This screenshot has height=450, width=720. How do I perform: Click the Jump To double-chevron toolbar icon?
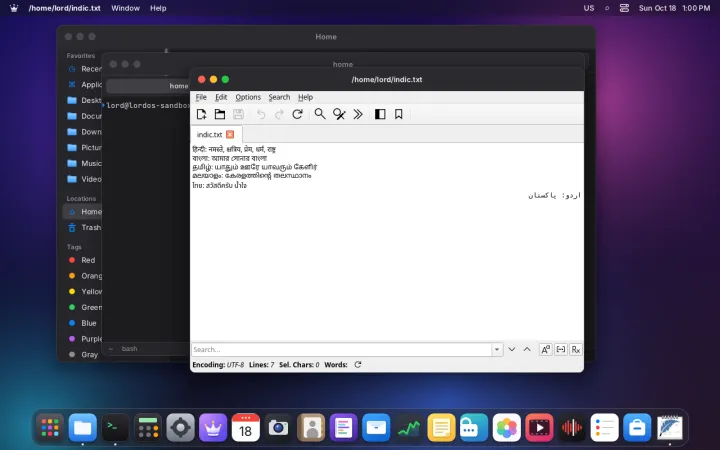pos(358,114)
